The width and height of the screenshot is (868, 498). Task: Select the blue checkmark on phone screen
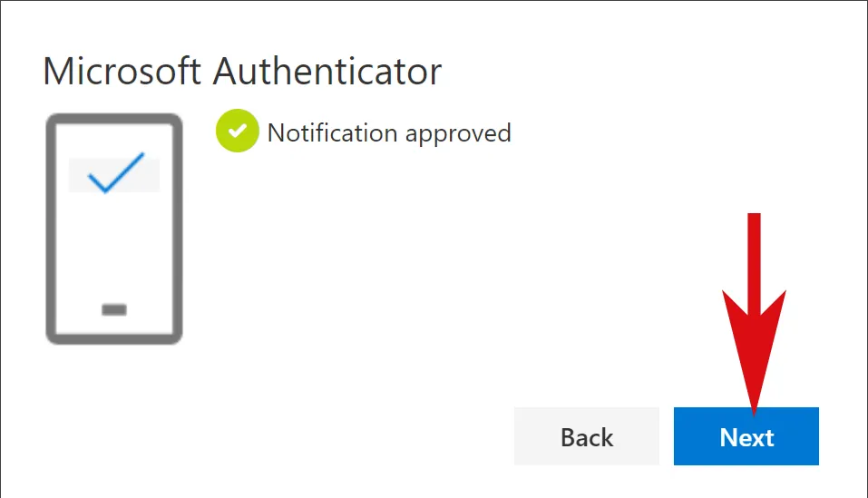115,172
